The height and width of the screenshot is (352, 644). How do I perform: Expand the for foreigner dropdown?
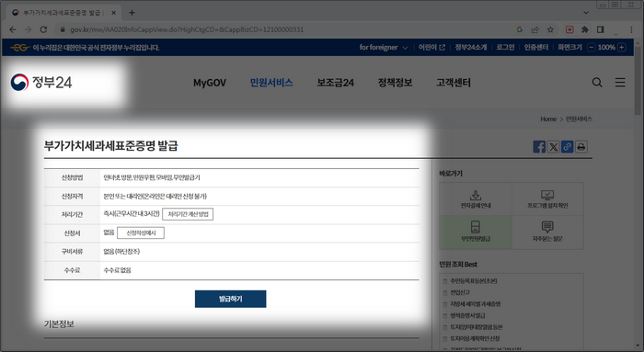tap(384, 47)
